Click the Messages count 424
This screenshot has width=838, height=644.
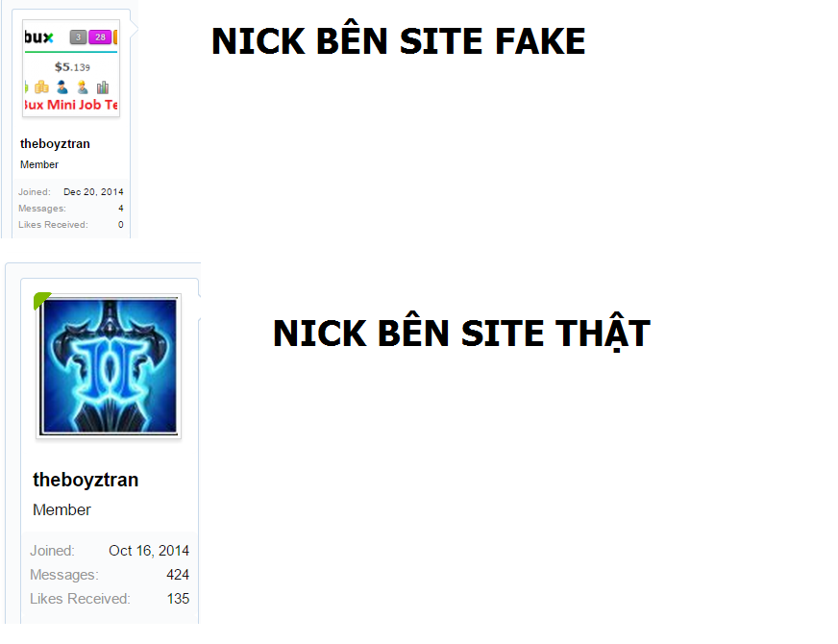tap(178, 575)
